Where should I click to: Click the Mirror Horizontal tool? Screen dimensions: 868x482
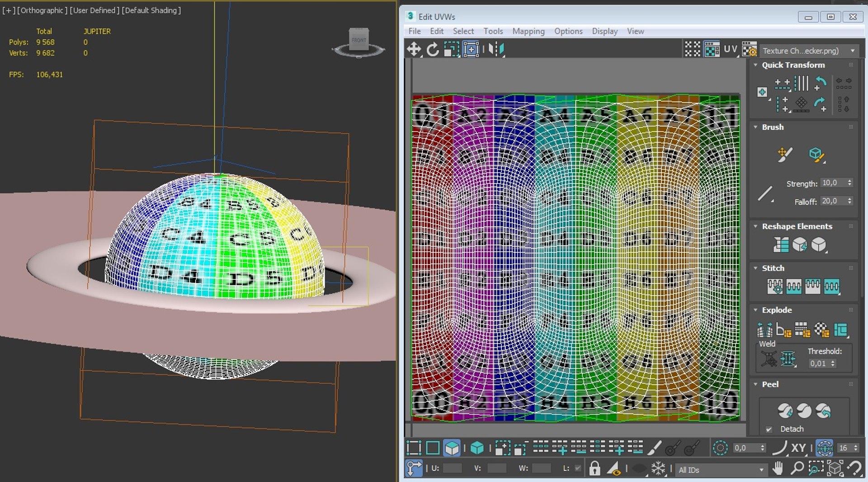tap(496, 49)
